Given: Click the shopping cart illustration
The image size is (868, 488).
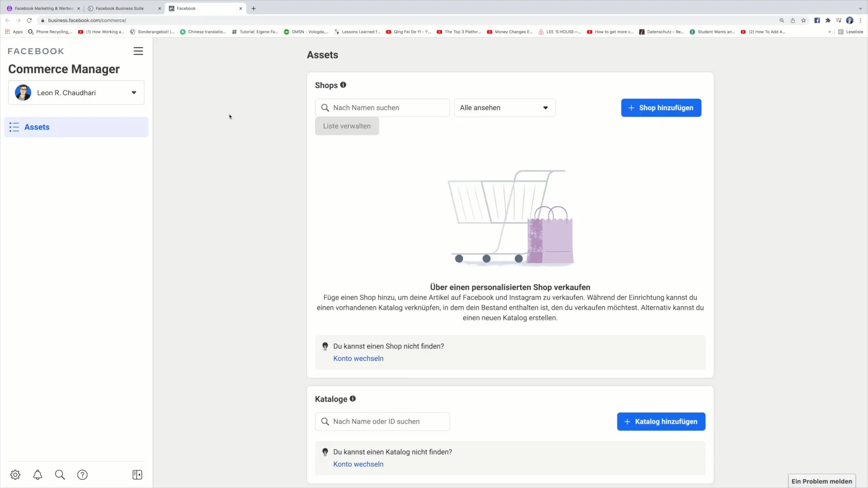Looking at the screenshot, I should coord(510,217).
